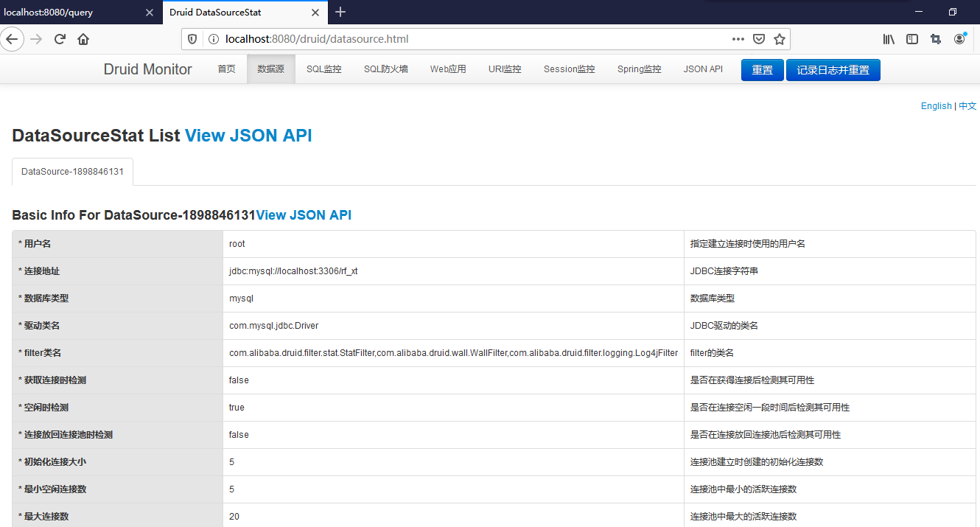Click the 最大连接数 value 20

[x=234, y=517]
